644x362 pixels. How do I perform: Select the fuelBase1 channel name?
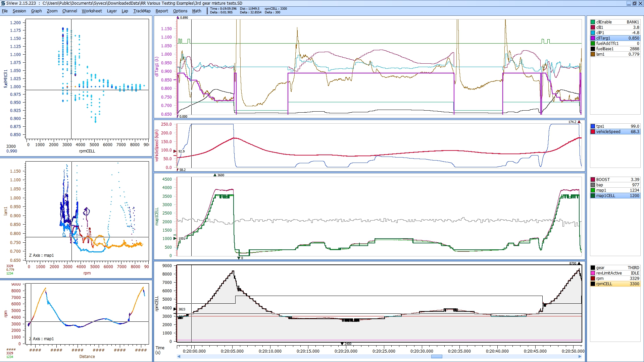click(x=605, y=49)
